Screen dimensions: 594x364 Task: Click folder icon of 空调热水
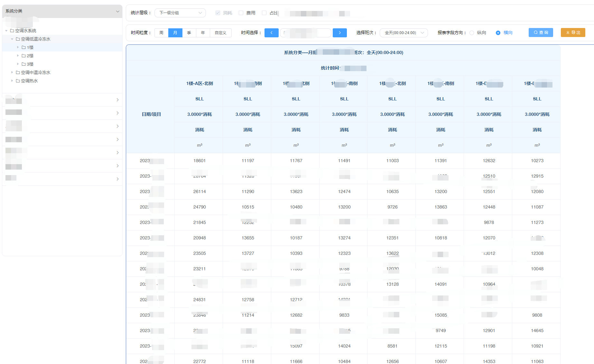coord(18,81)
